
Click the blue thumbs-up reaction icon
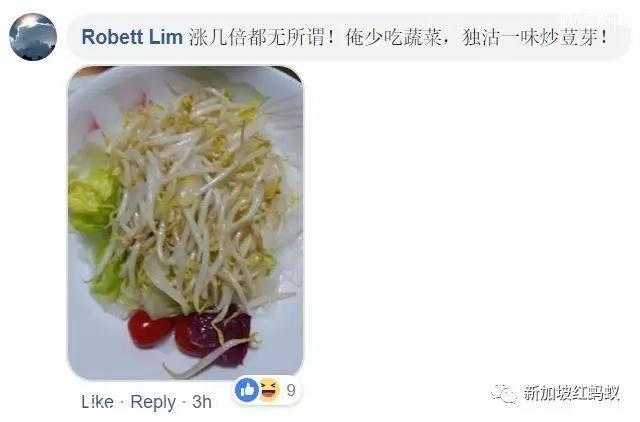click(x=247, y=390)
